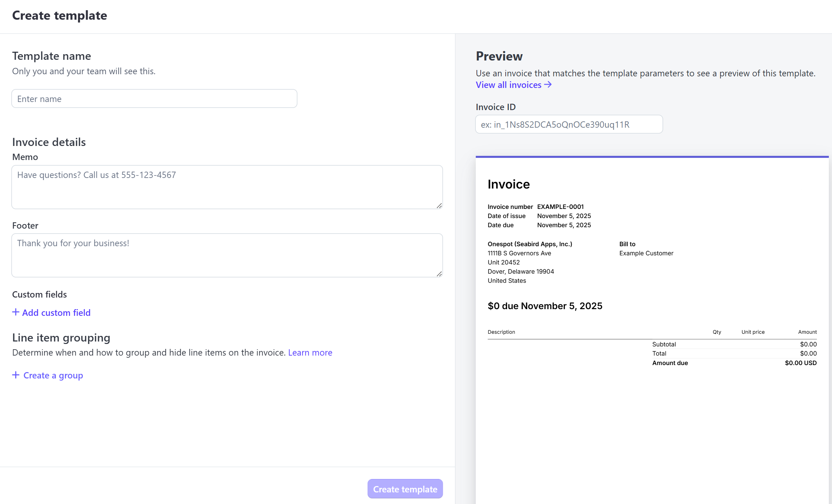Click the Description column header in preview
Viewport: 832px width, 504px height.
pos(501,332)
